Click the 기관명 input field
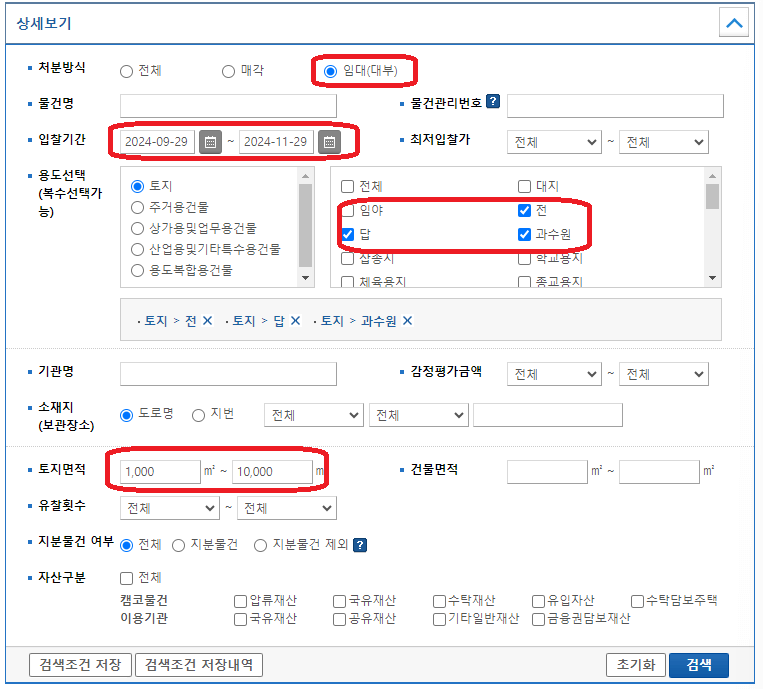The width and height of the screenshot is (763, 689). [228, 374]
